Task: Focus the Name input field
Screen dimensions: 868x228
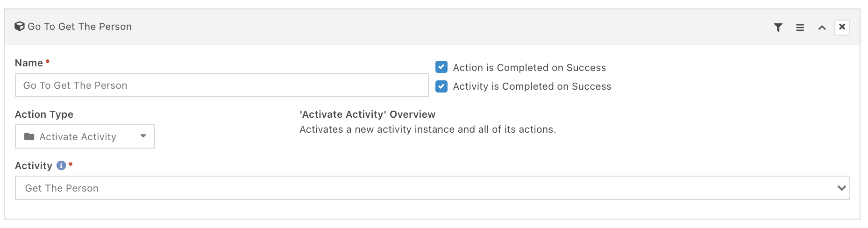Action: point(221,85)
